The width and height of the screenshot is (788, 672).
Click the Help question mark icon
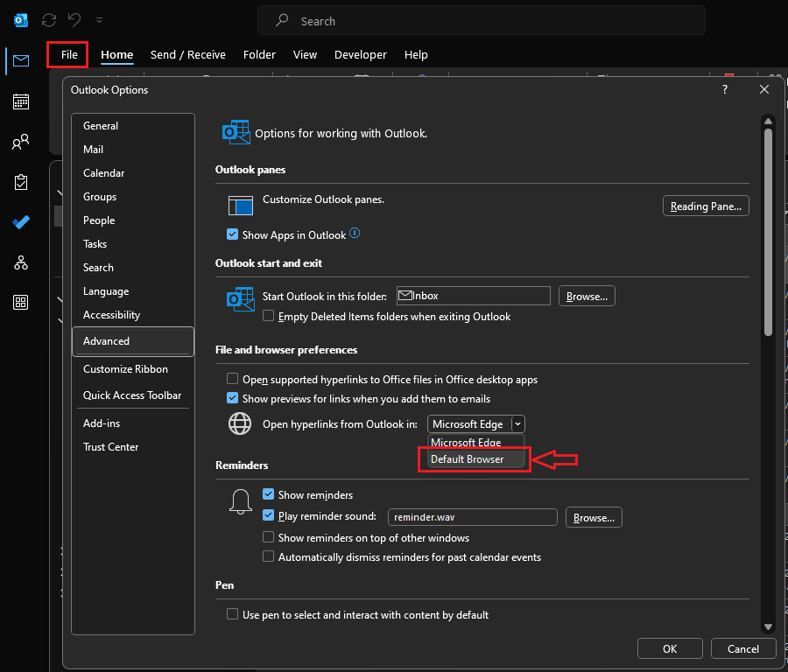point(724,89)
